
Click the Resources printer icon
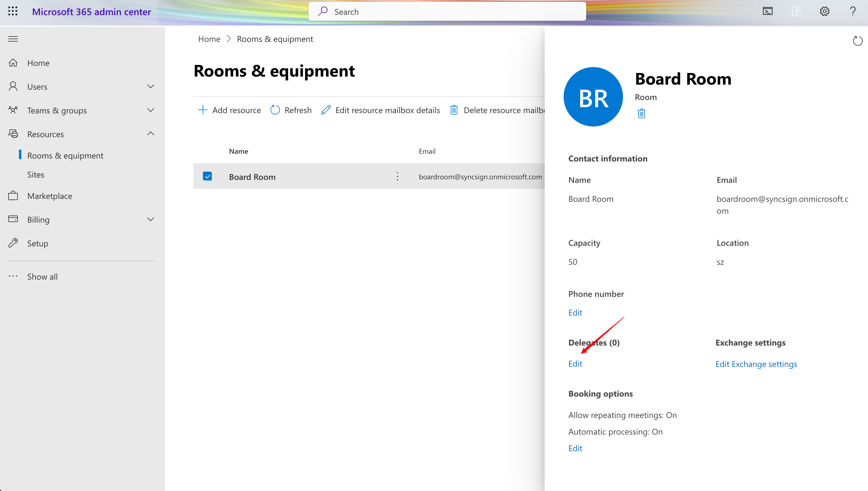point(13,134)
